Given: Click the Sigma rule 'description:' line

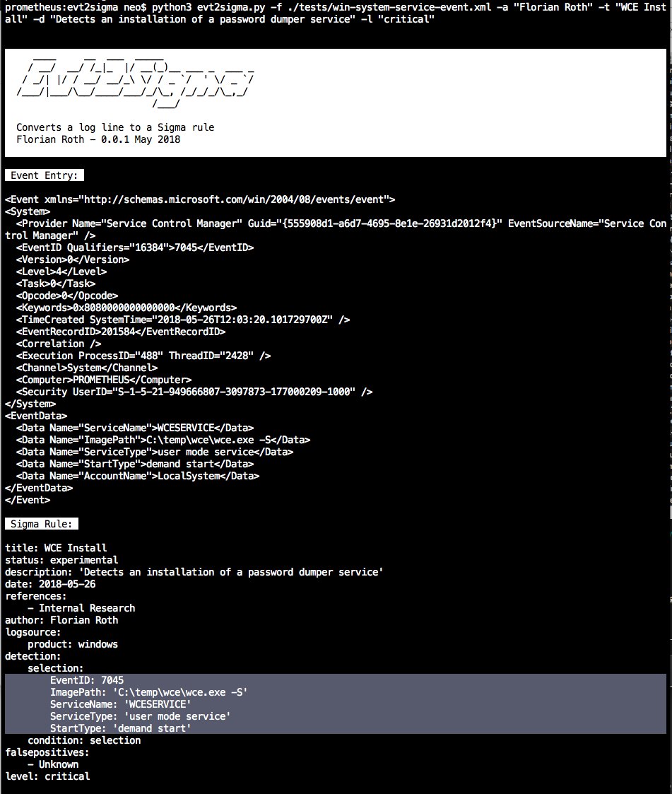Looking at the screenshot, I should pos(194,572).
